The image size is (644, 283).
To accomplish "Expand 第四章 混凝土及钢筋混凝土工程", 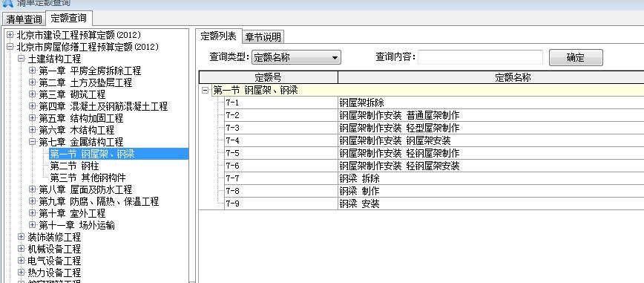I will tap(33, 106).
